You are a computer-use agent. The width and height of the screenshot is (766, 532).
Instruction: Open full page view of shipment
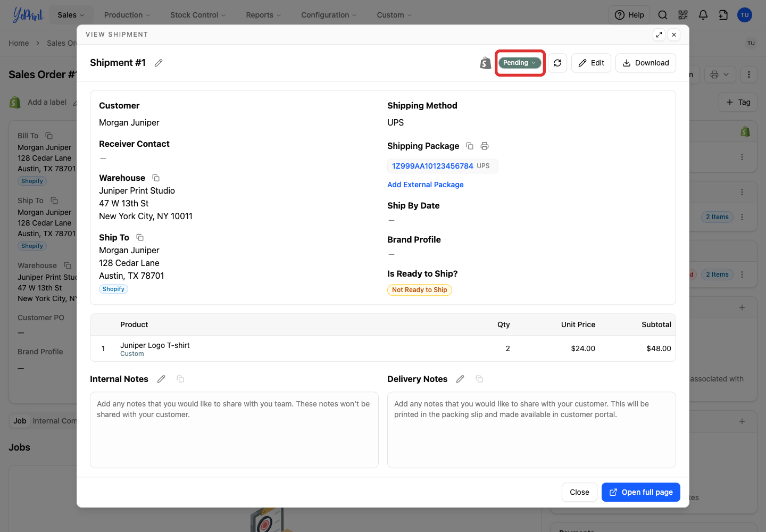pos(641,492)
